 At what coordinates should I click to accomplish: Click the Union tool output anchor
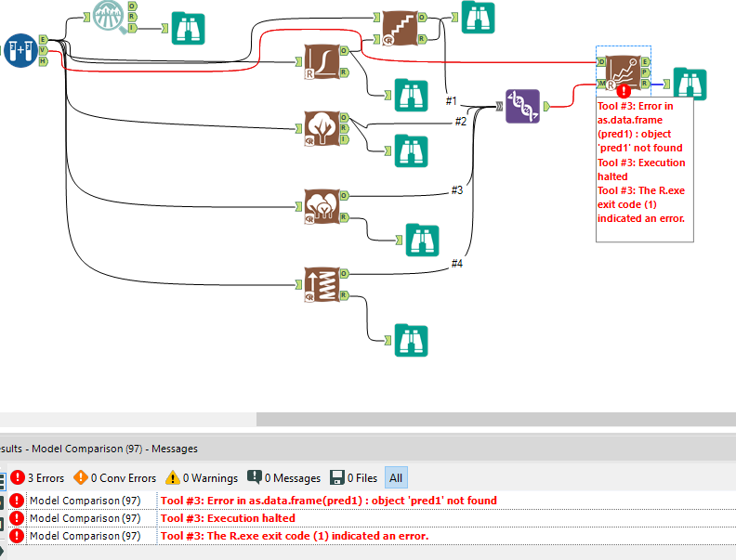(546, 107)
